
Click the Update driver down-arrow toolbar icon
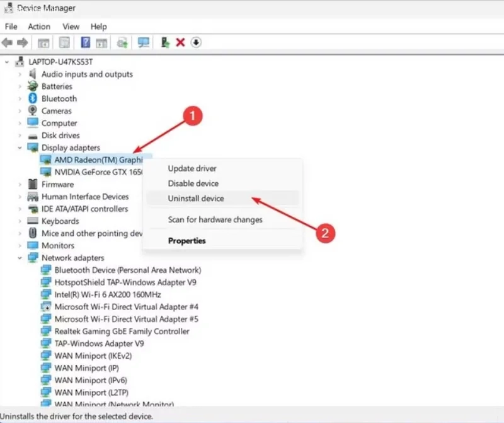(196, 42)
